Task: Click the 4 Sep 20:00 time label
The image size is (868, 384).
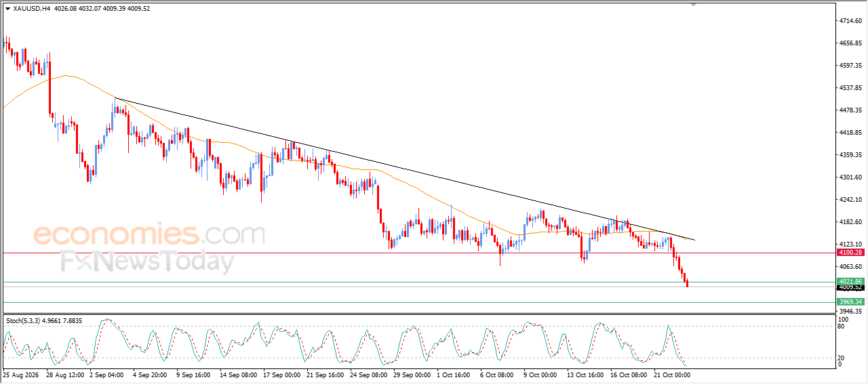Action: tap(151, 375)
